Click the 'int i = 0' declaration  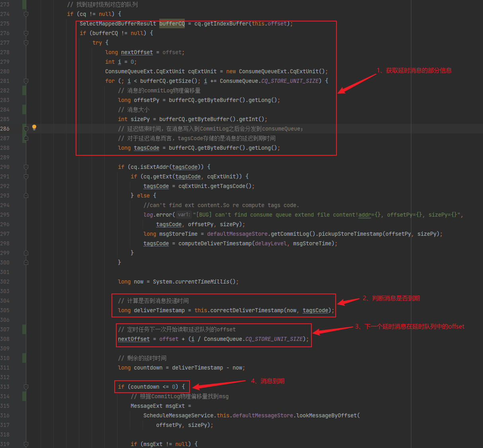coord(121,62)
